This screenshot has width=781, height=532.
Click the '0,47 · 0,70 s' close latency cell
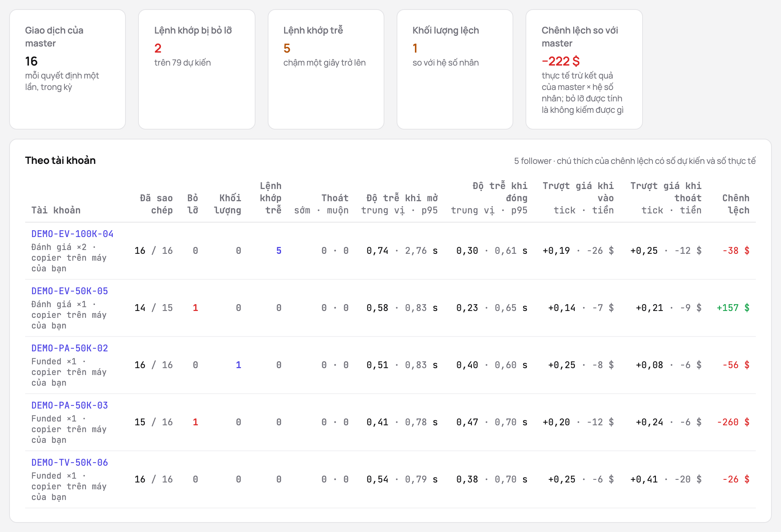(492, 422)
